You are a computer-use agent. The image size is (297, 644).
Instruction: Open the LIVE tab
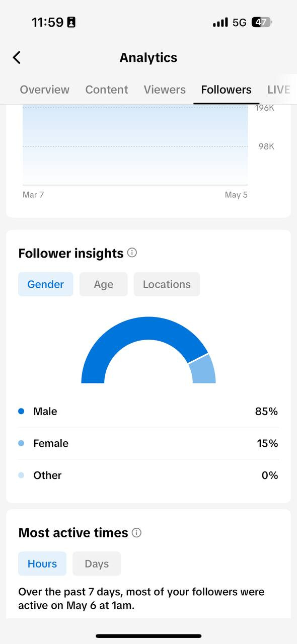coord(279,90)
